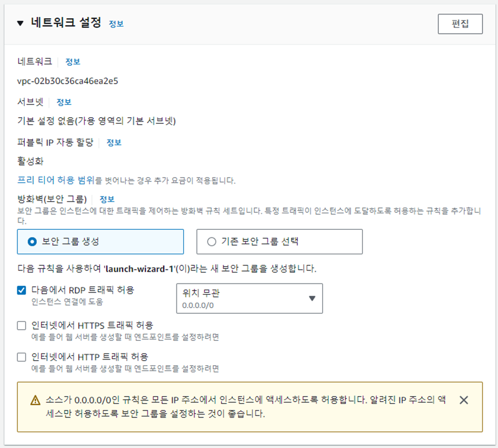Click the 'launch-wizard-1' security group name text
Screen dimensions: 498x448
point(140,269)
